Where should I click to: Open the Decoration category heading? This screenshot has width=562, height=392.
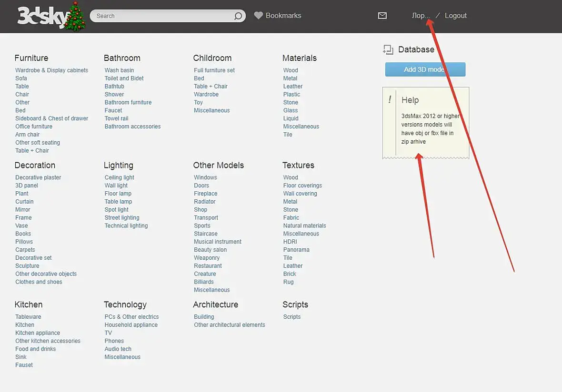click(35, 165)
